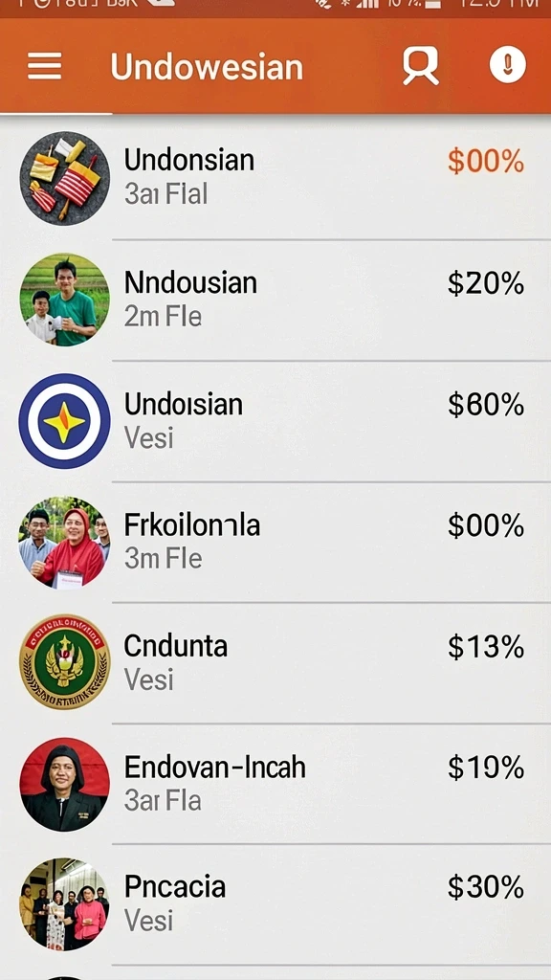Screen dimensions: 551x980
Task: Open the Cndunta entry name
Action: [176, 646]
